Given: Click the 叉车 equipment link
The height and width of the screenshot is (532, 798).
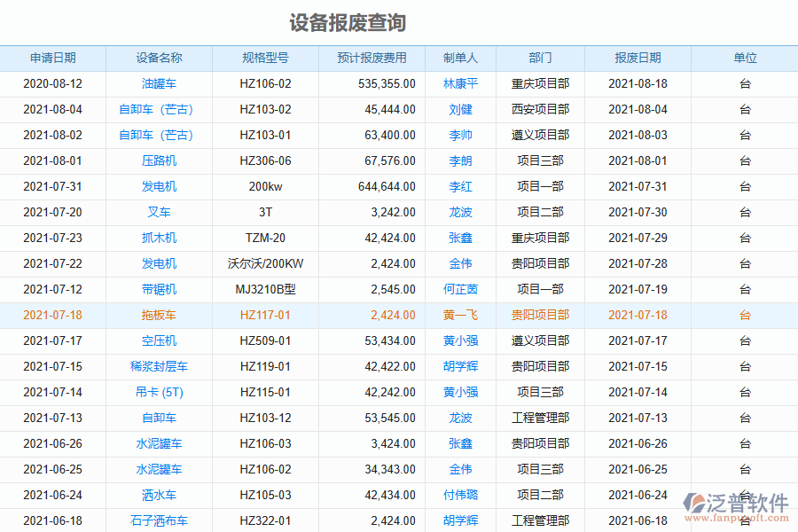Looking at the screenshot, I should tap(157, 212).
